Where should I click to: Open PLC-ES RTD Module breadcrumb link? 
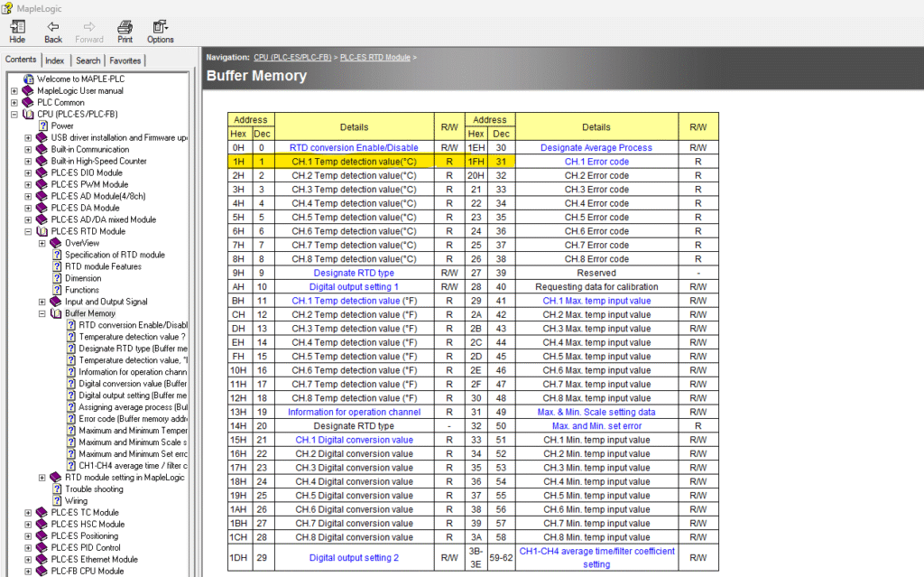(375, 57)
